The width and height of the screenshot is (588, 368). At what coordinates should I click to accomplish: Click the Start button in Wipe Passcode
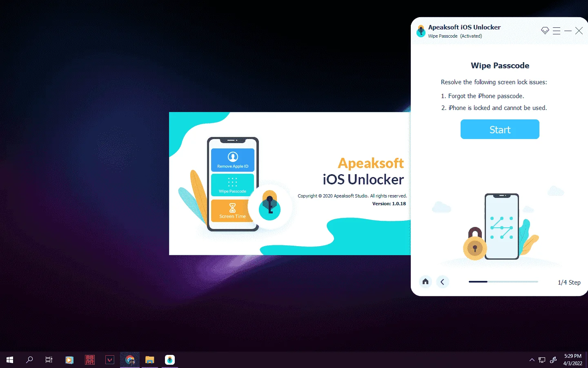500,129
